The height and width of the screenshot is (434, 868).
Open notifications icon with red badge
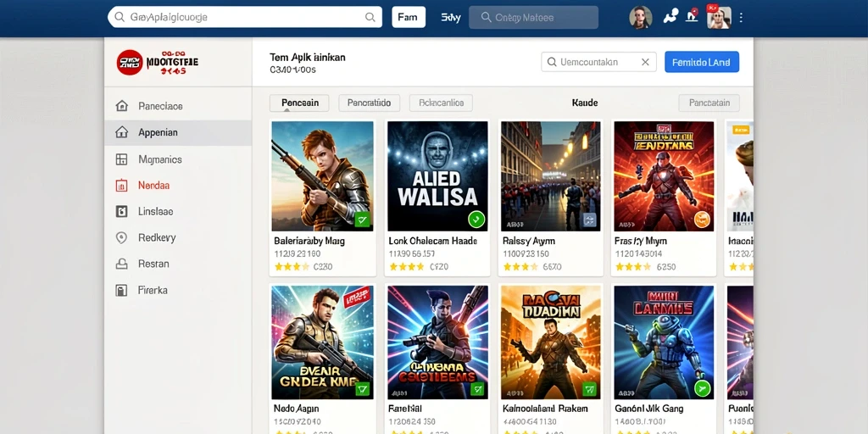[x=692, y=15]
